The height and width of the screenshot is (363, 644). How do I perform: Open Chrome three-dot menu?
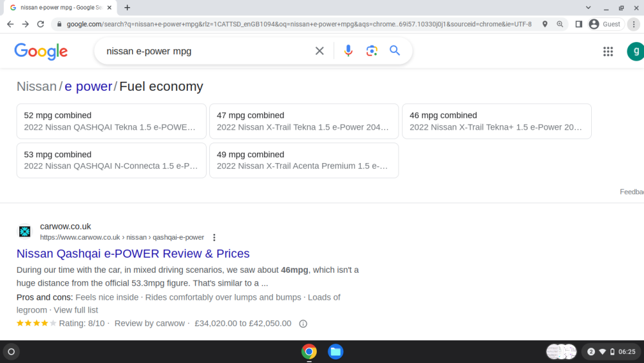click(x=634, y=25)
